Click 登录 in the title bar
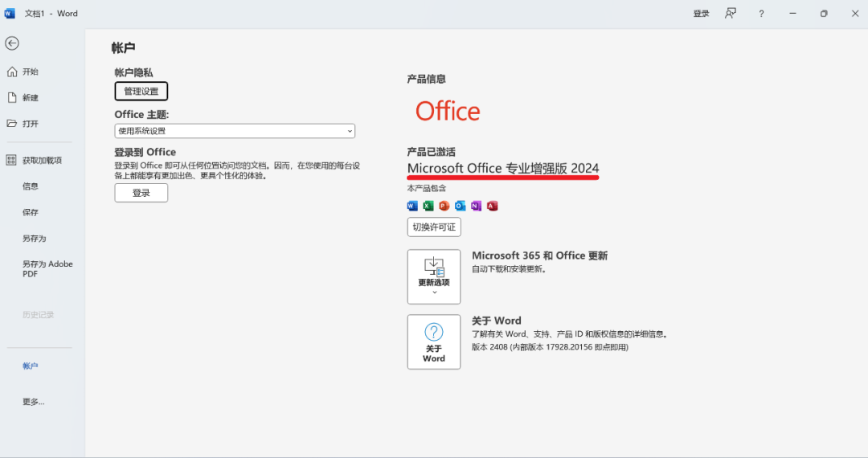The height and width of the screenshot is (458, 868). point(702,14)
